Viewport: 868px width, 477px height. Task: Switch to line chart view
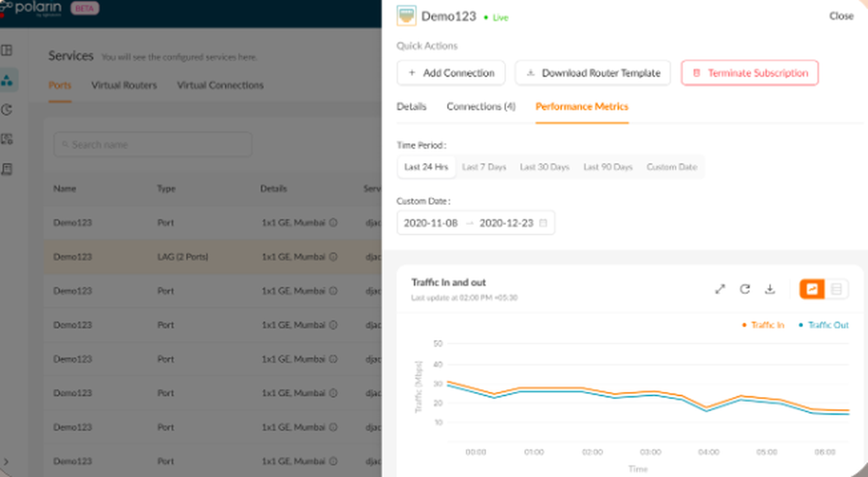(x=812, y=289)
